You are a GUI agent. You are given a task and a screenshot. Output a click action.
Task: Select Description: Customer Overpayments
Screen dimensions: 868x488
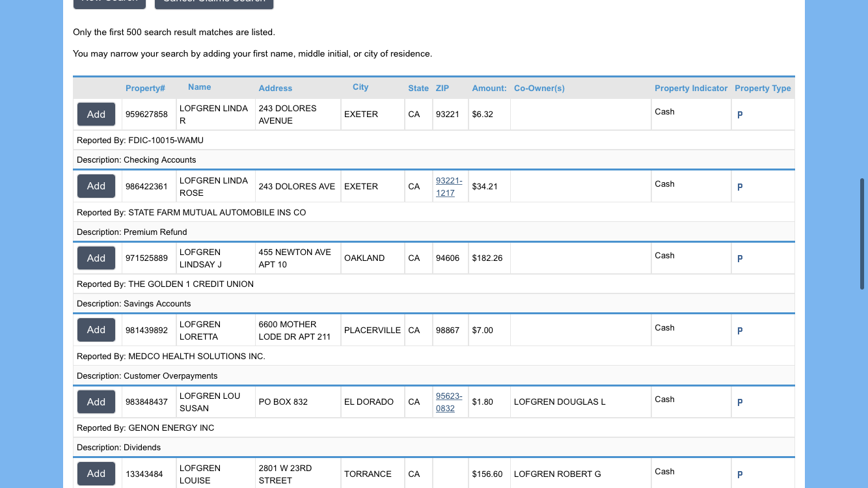click(147, 376)
